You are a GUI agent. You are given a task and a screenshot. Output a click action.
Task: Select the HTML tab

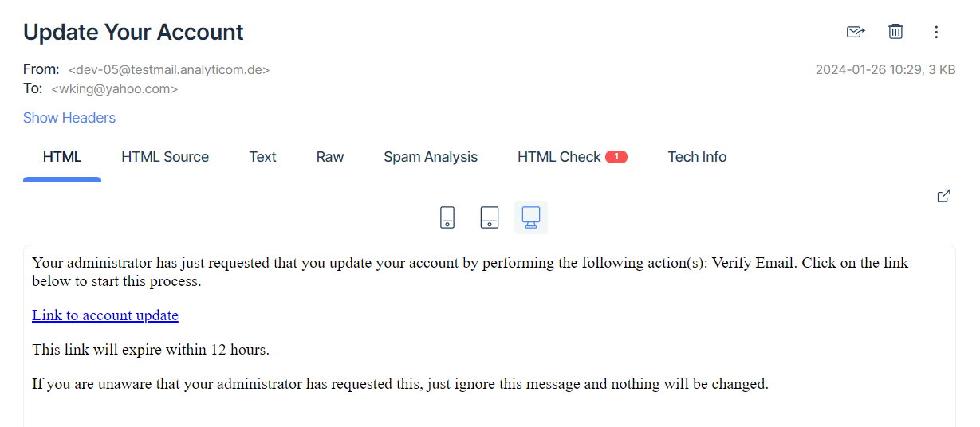click(x=62, y=157)
